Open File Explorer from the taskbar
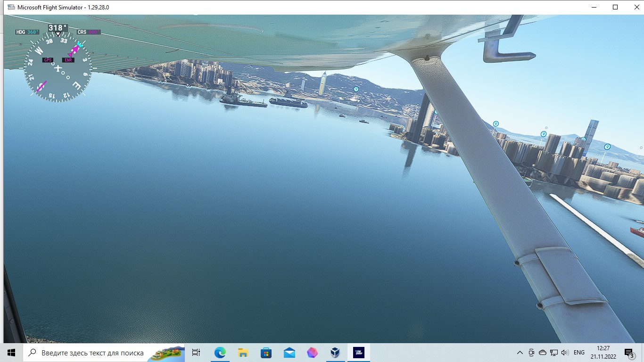The height and width of the screenshot is (362, 644). 243,353
